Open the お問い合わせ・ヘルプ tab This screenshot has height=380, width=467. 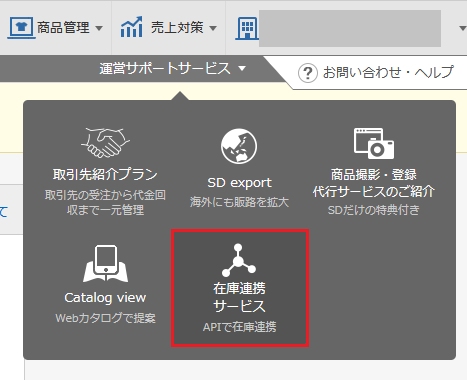(x=376, y=72)
